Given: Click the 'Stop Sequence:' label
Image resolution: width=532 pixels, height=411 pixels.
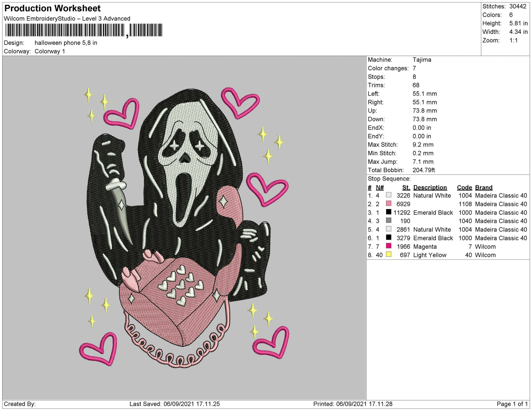Looking at the screenshot, I should (389, 179).
